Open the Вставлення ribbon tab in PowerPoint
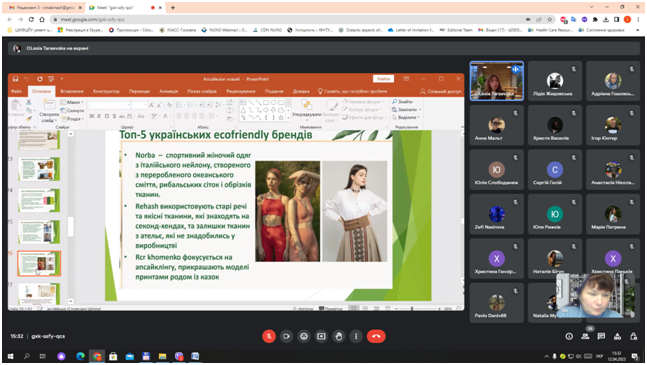647x365 pixels. pyautogui.click(x=72, y=91)
